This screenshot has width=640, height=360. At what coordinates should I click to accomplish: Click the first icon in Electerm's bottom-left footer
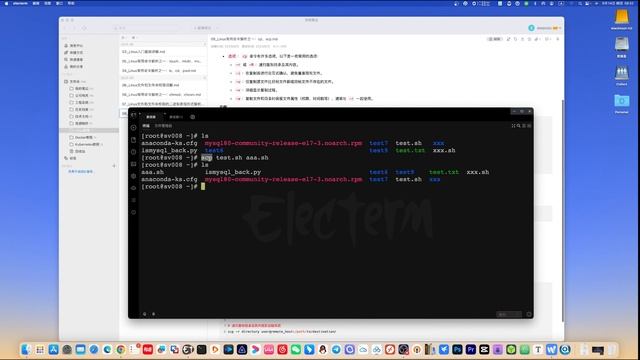click(144, 314)
